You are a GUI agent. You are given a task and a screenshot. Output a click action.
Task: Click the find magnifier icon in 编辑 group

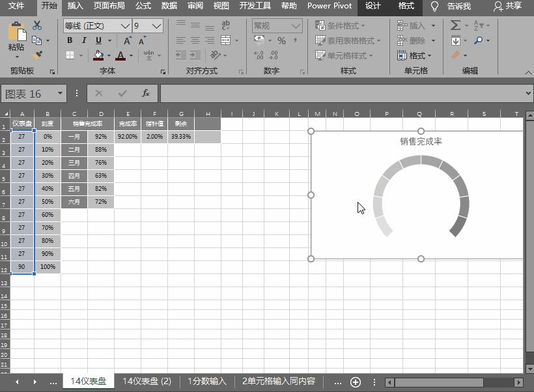(479, 40)
